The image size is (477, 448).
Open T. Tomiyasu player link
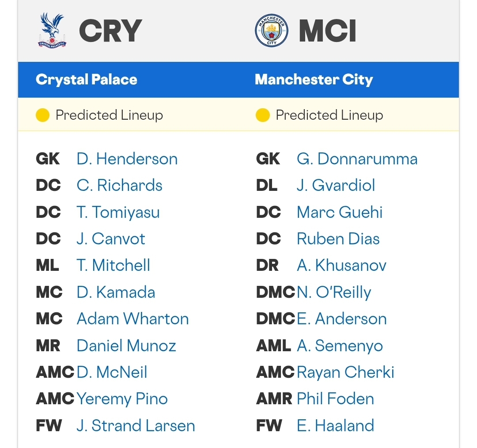click(118, 212)
